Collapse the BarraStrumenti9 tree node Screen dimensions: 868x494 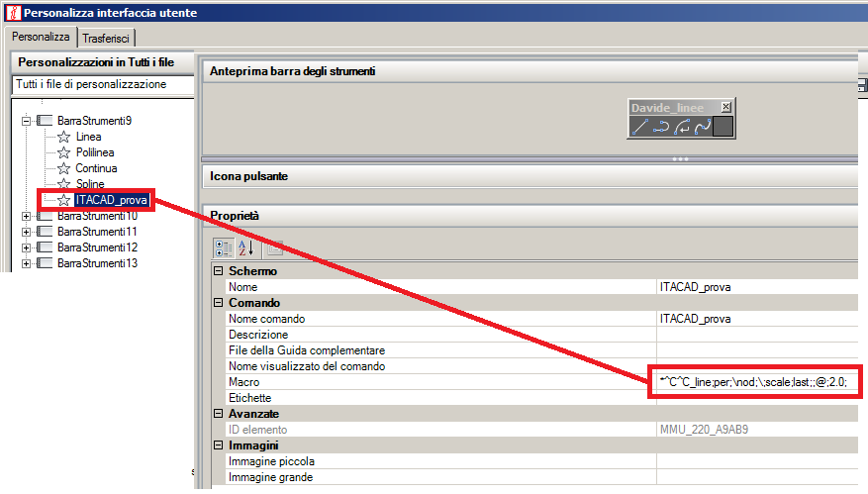pyautogui.click(x=26, y=121)
